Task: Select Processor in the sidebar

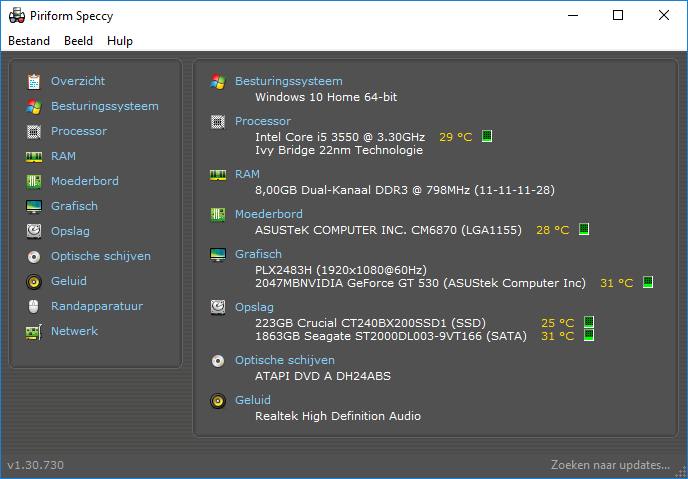Action: 79,131
